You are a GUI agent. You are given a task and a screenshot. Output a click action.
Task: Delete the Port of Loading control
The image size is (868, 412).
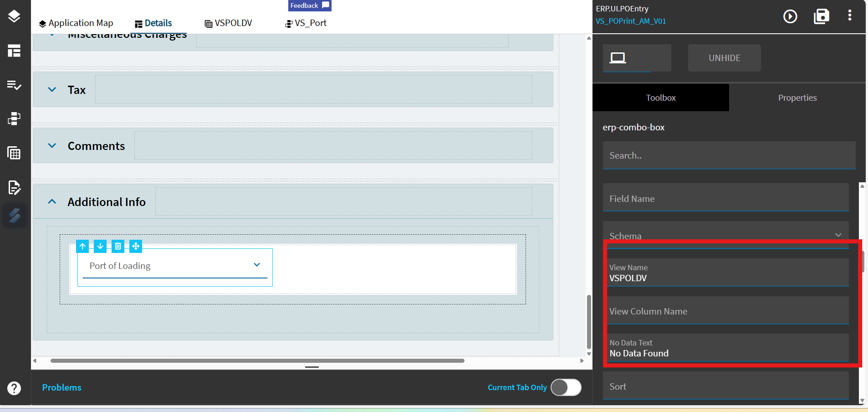coord(118,246)
